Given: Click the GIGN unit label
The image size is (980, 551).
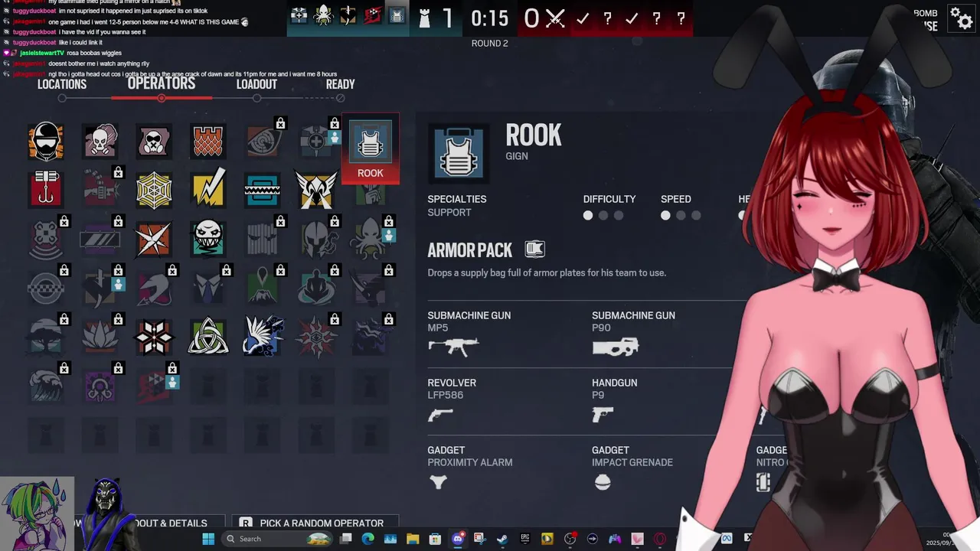Looking at the screenshot, I should [517, 156].
